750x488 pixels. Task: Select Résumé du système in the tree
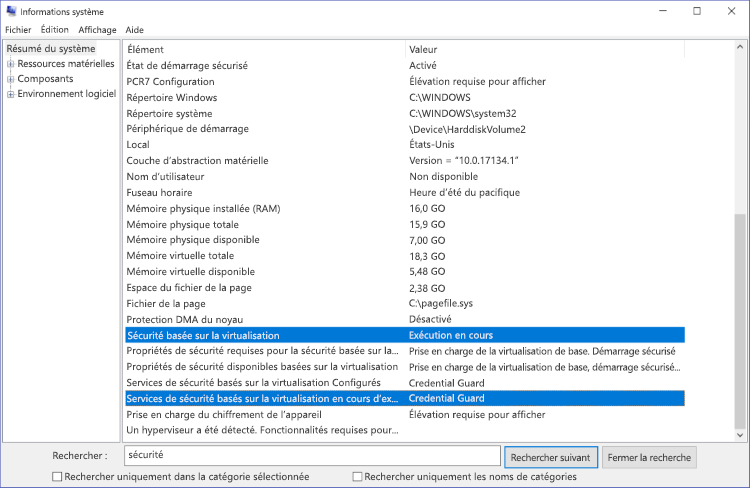(x=51, y=48)
